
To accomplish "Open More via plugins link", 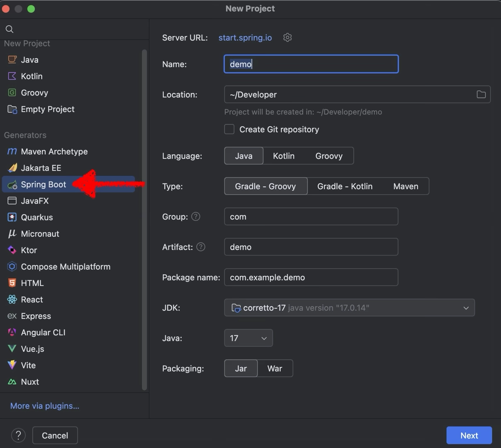I will 45,406.
